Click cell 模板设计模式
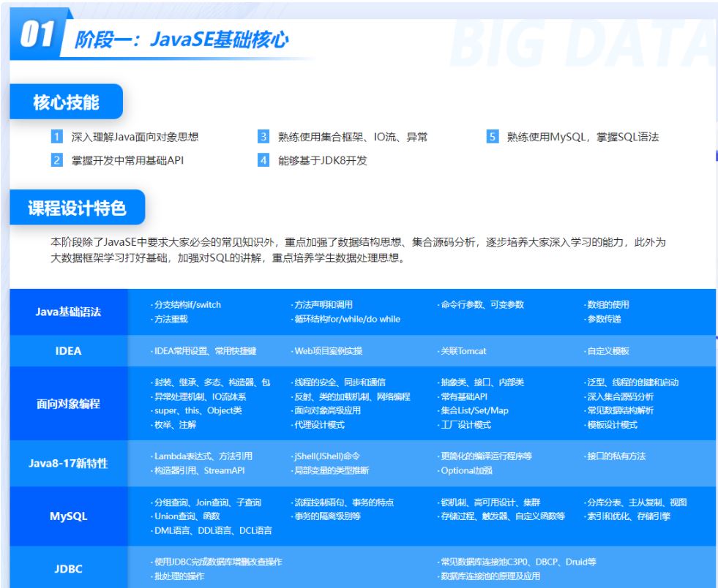Viewport: 718px width, 588px height. [x=611, y=425]
